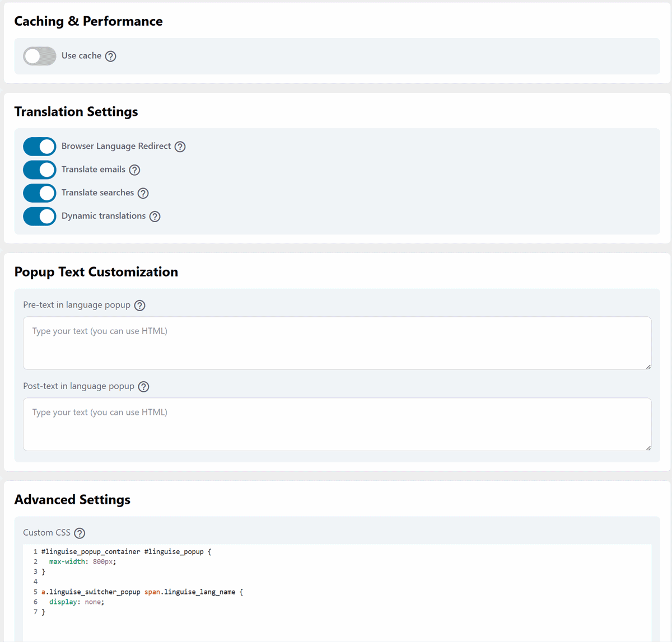The height and width of the screenshot is (642, 672).
Task: Focus the Pre-text in language popup textarea
Action: (337, 343)
